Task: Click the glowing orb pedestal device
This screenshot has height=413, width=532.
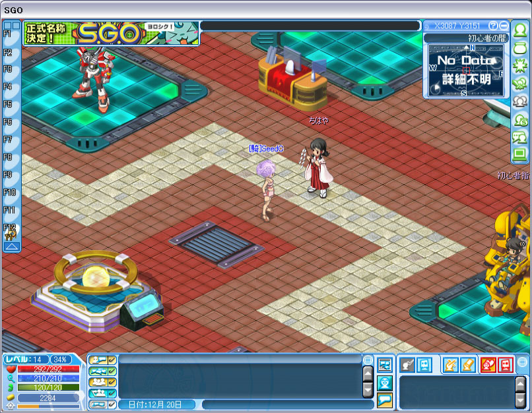Action: (98, 292)
